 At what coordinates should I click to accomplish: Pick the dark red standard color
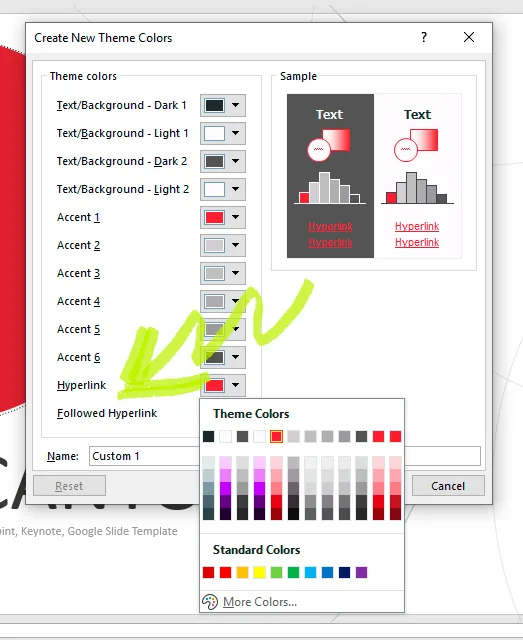(x=208, y=572)
